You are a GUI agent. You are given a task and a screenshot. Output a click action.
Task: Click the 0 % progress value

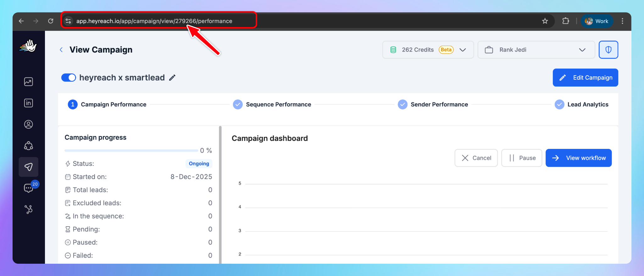(x=206, y=150)
